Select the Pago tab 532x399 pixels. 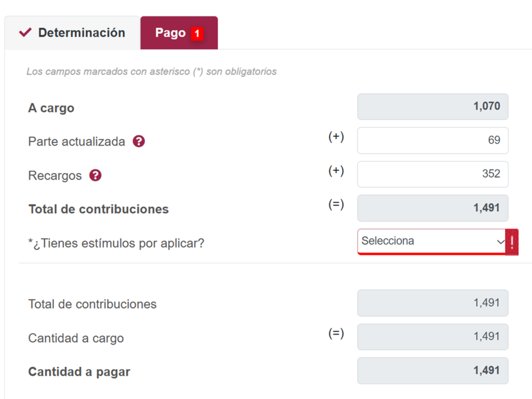point(170,33)
